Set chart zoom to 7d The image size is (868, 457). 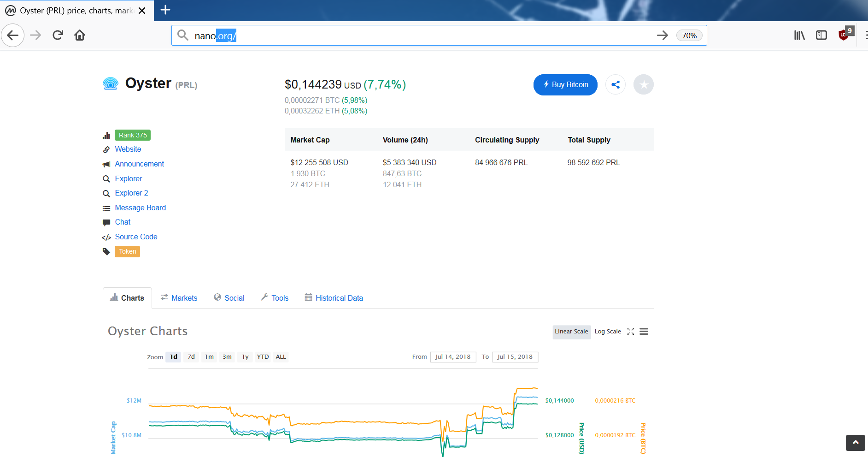(191, 357)
